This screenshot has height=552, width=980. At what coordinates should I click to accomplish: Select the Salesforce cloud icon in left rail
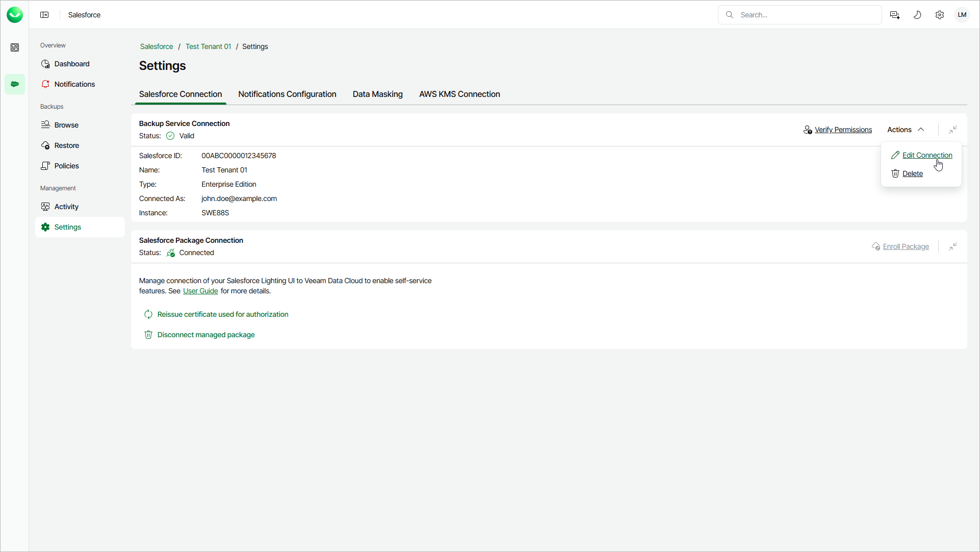tap(15, 84)
